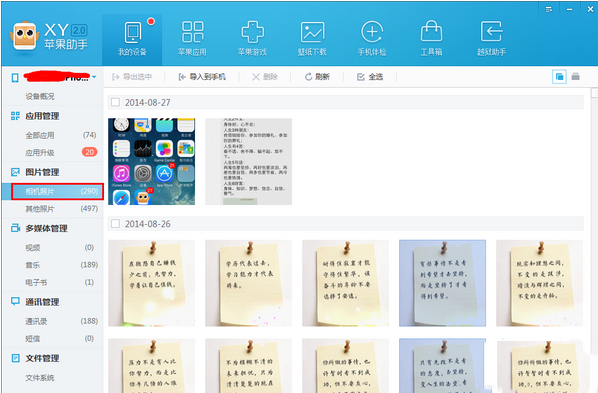Open the title bar menu icon

click(549, 10)
